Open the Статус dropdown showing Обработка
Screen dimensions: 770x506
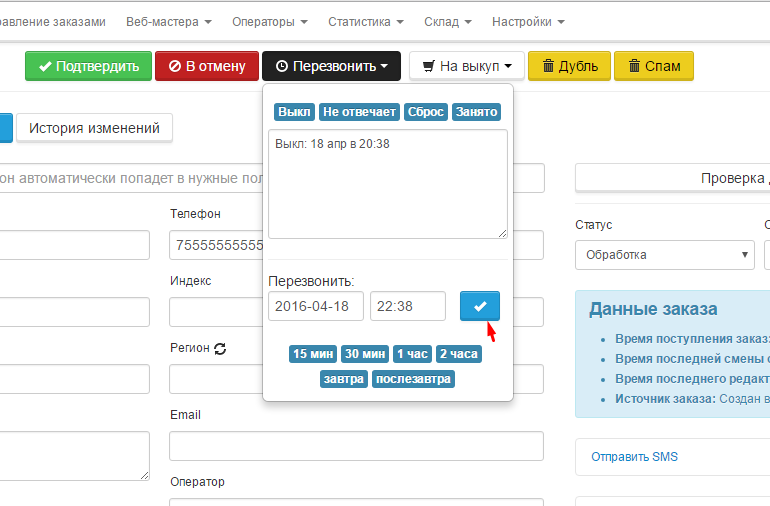point(664,255)
